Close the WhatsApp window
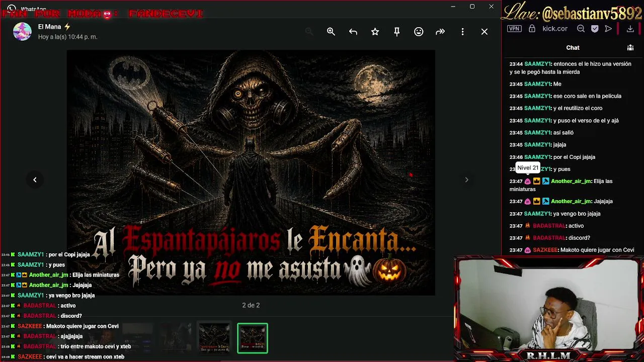 [491, 7]
